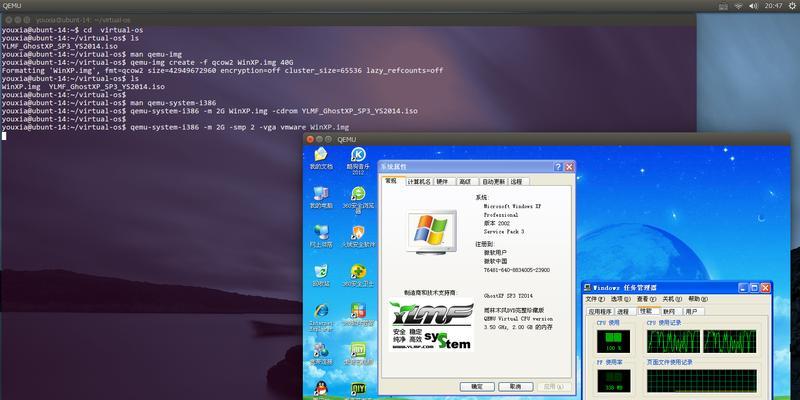Click the terminal output 'YLMF_GhostXP_SP3_YS2014.iso' on line three
This screenshot has width=800, height=400.
coord(60,46)
